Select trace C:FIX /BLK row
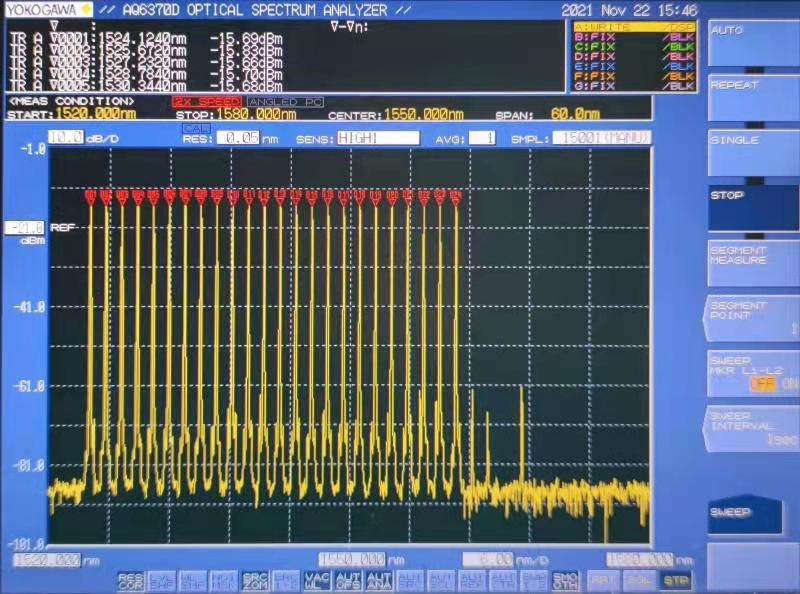 click(634, 46)
